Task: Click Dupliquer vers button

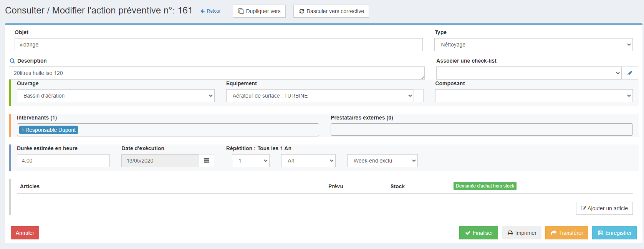Action: pyautogui.click(x=259, y=11)
